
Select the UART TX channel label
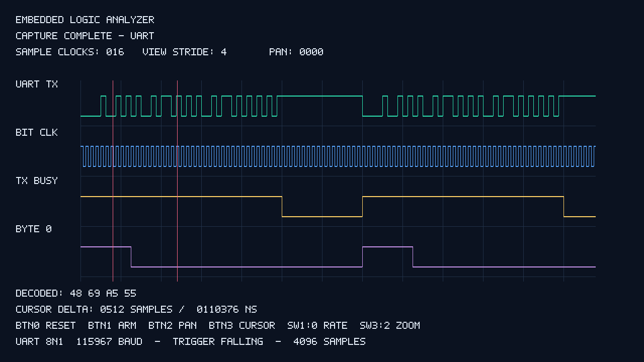[x=37, y=84]
